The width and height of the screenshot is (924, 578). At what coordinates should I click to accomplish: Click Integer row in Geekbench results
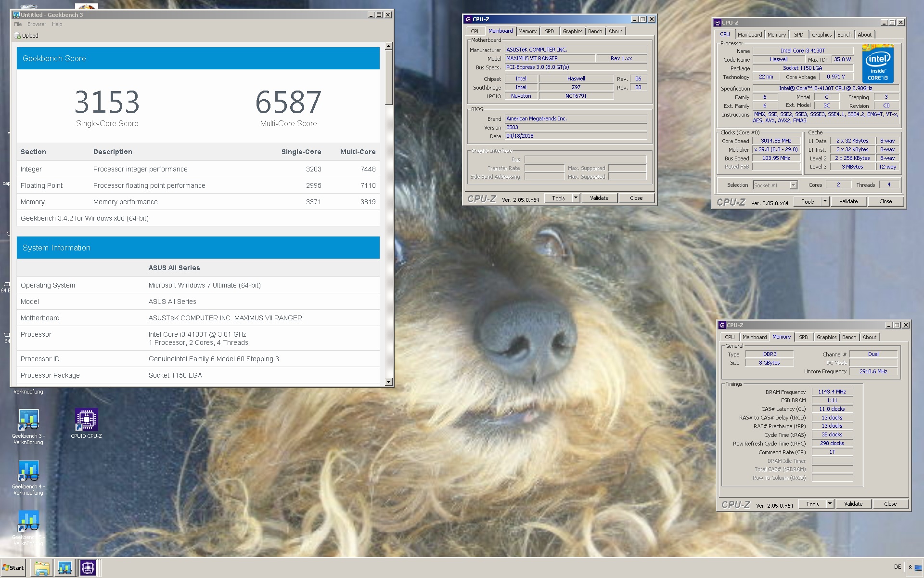click(x=198, y=169)
